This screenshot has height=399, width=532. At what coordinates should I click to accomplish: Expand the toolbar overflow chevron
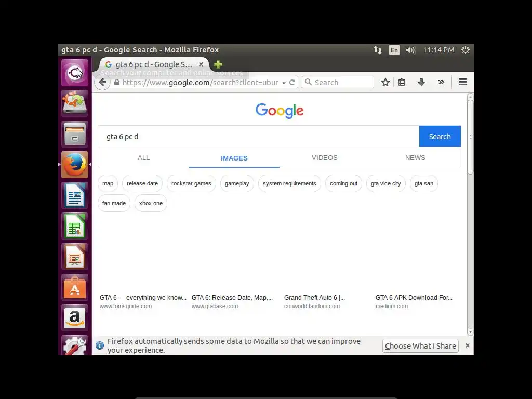441,82
